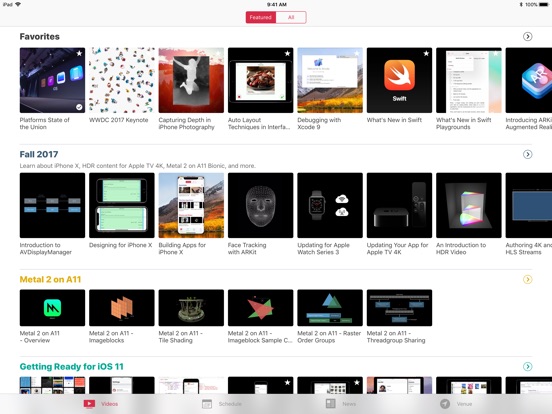The width and height of the screenshot is (552, 414).
Task: Click the battery indicator in status bar
Action: (x=545, y=4)
